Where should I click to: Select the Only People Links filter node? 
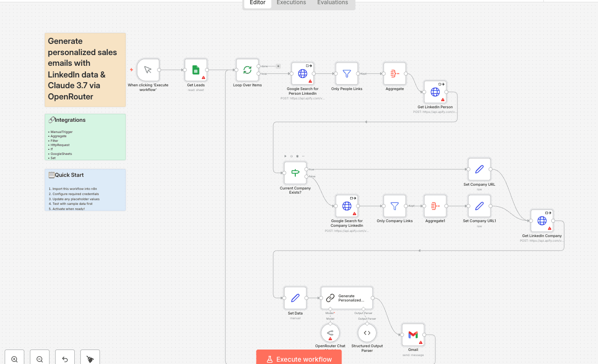point(346,73)
